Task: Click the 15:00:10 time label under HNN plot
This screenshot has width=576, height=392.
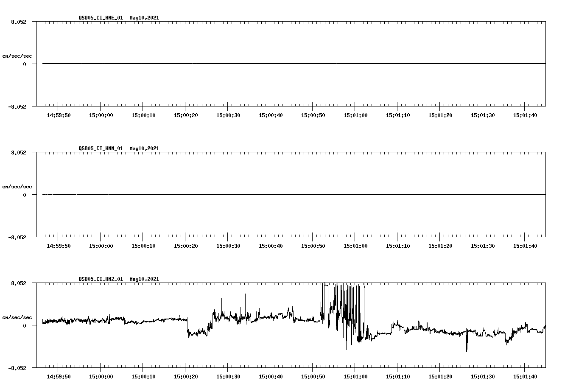Action: (x=143, y=246)
